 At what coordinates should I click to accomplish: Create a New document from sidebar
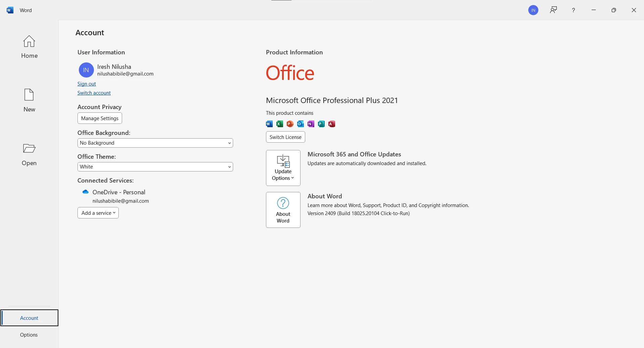point(29,100)
